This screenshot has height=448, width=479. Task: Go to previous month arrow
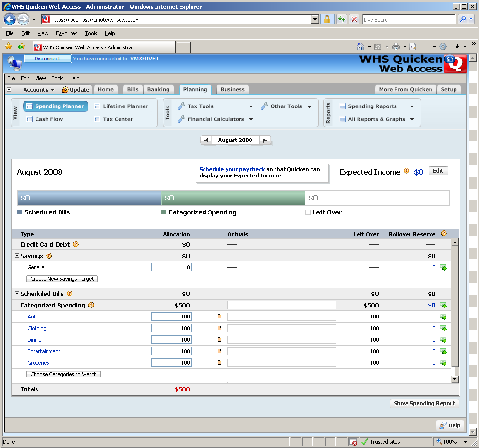point(206,140)
